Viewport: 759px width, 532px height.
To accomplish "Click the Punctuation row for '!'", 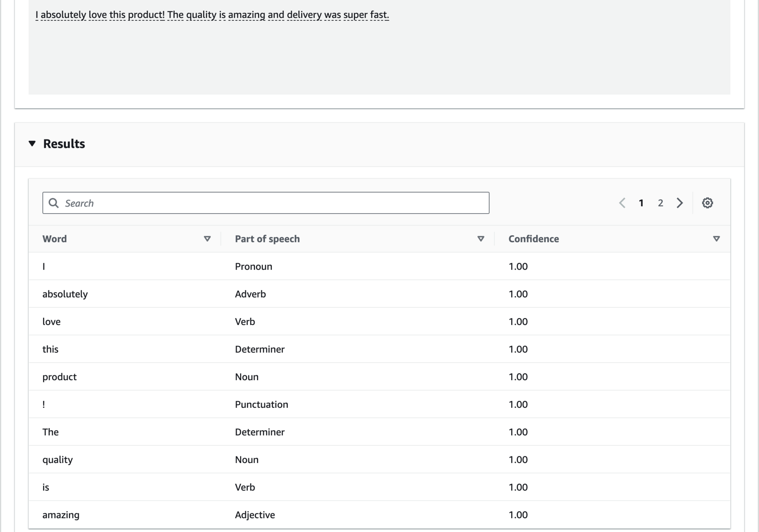I will [261, 404].
